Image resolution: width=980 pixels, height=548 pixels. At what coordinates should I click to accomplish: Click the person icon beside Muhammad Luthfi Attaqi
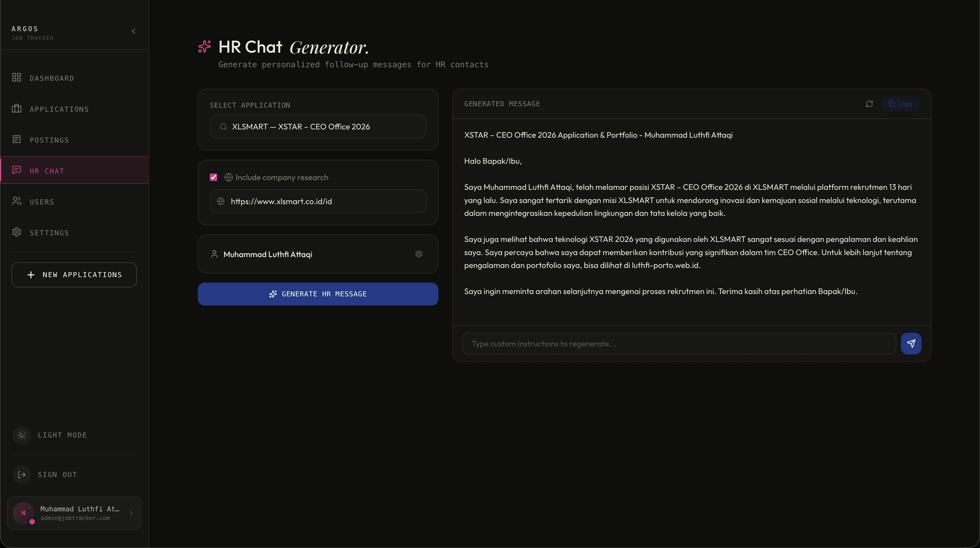point(214,254)
